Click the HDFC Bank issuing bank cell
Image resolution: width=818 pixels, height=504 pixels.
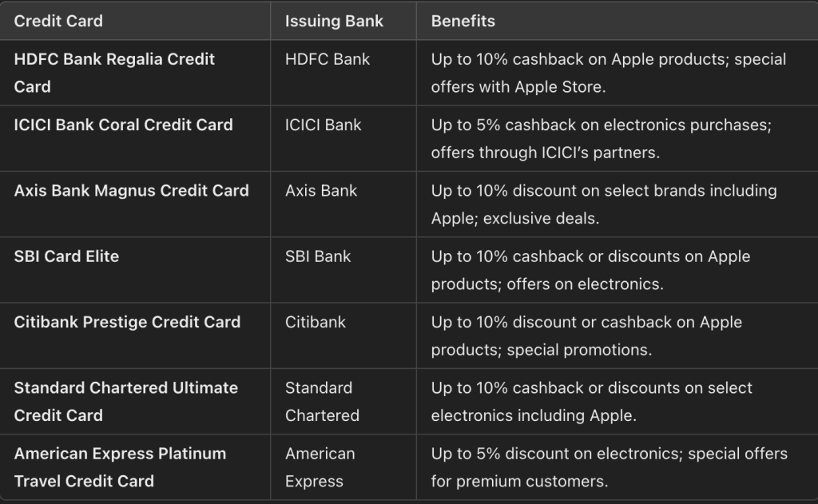(327, 59)
